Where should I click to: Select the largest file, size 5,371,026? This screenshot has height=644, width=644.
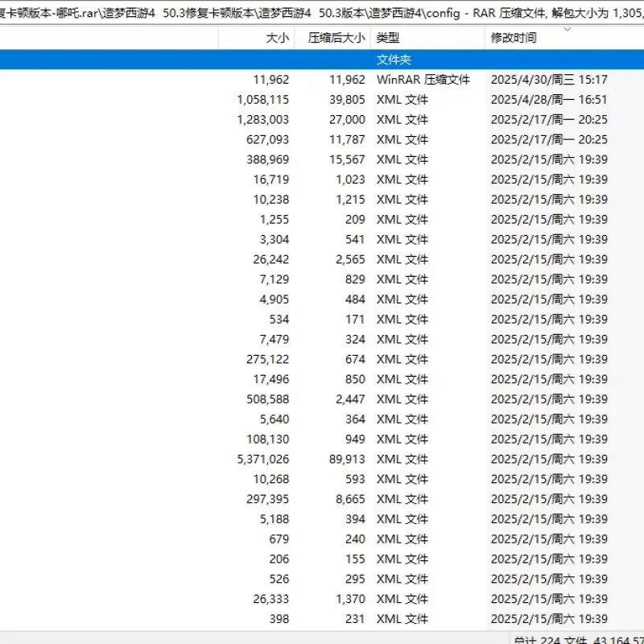263,459
